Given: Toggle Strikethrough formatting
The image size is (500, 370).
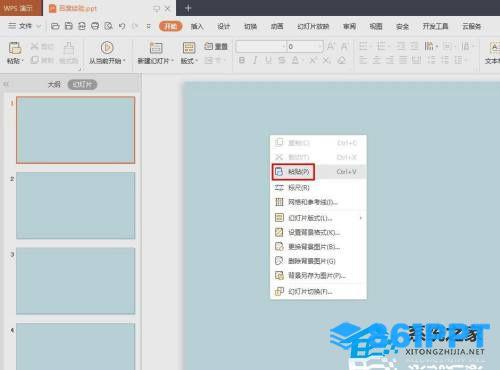Looking at the screenshot, I should [282, 60].
